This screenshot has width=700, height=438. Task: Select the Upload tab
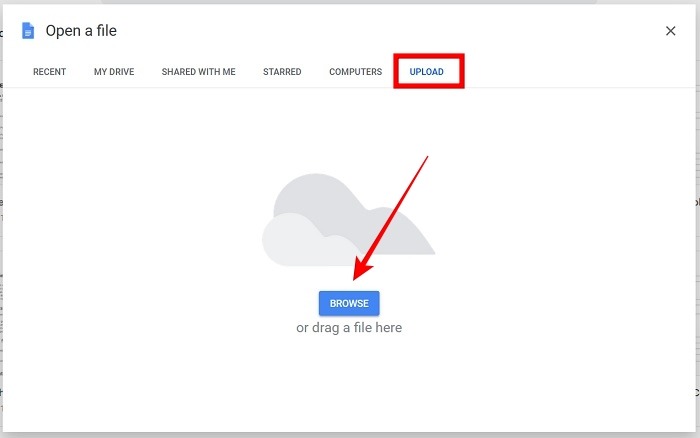tap(426, 72)
